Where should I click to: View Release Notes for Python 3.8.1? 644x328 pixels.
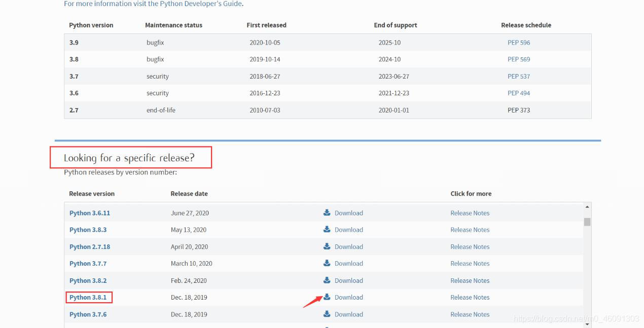(x=470, y=297)
